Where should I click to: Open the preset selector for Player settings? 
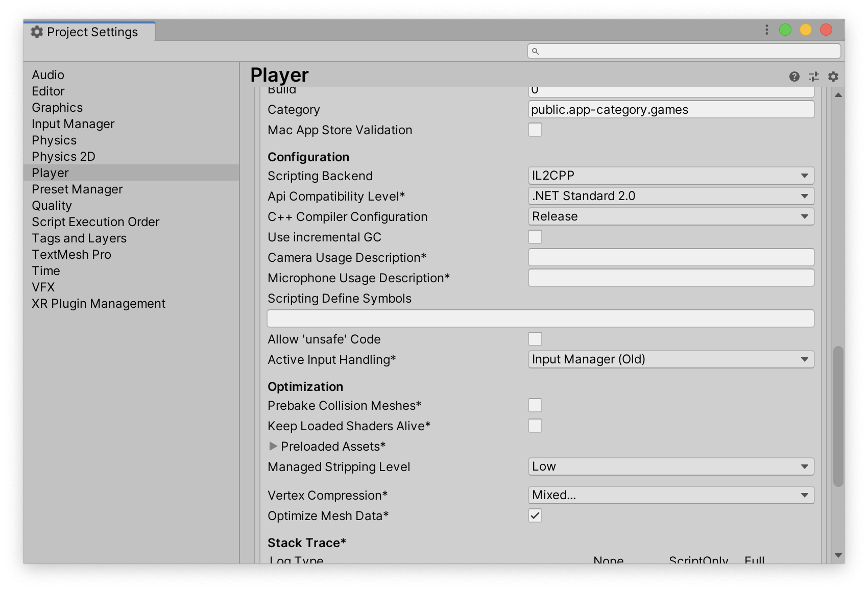click(x=814, y=76)
